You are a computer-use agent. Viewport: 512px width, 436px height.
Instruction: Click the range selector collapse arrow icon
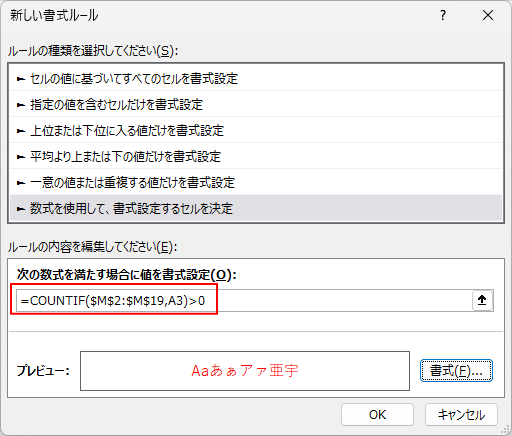coord(482,300)
